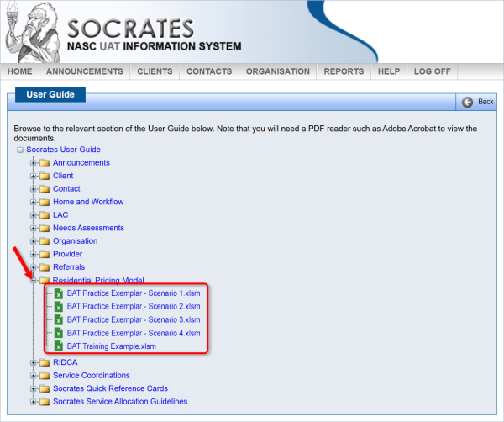Click the Back button label
The height and width of the screenshot is (422, 504).
click(x=486, y=102)
